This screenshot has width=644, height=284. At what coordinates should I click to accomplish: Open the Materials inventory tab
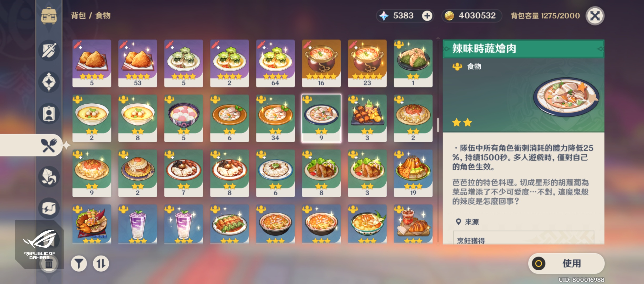[49, 177]
